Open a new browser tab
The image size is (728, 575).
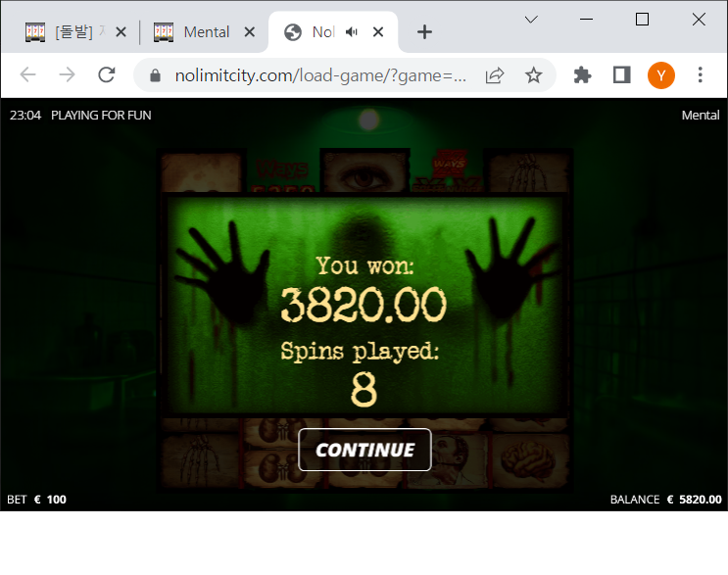(424, 32)
